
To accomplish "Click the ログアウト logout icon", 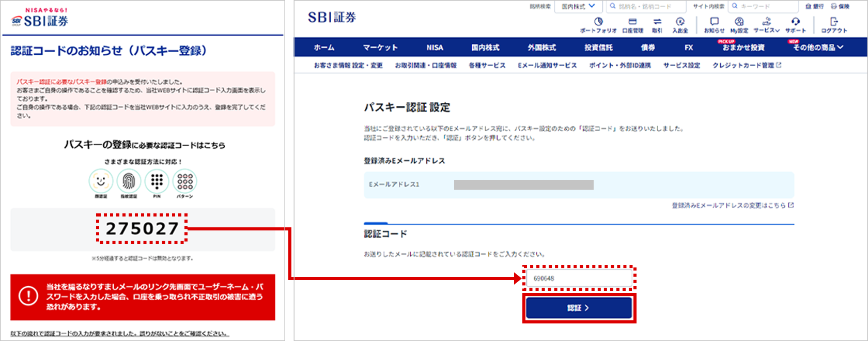I will (x=834, y=24).
